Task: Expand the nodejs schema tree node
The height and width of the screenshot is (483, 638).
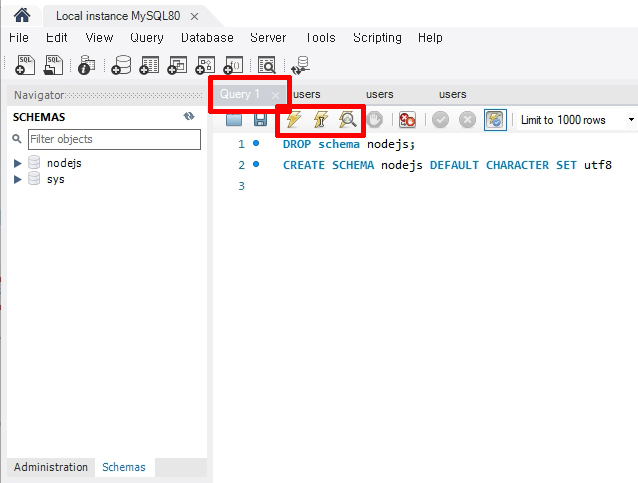Action: [17, 164]
